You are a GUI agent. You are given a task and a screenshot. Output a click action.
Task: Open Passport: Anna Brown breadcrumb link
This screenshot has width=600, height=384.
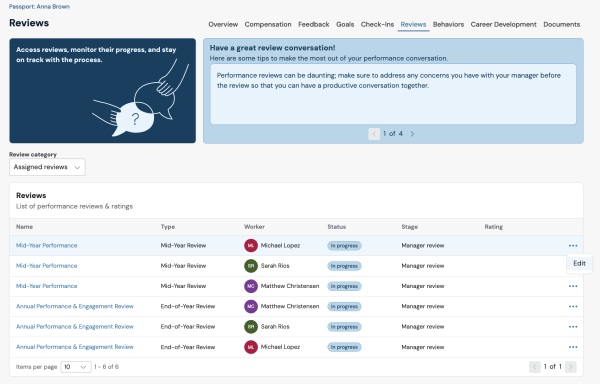tap(39, 7)
